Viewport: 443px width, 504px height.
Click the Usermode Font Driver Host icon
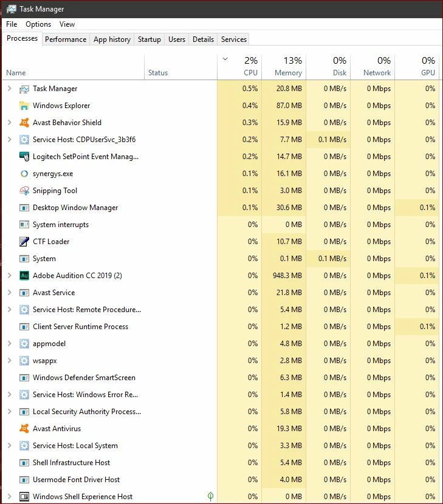point(24,480)
